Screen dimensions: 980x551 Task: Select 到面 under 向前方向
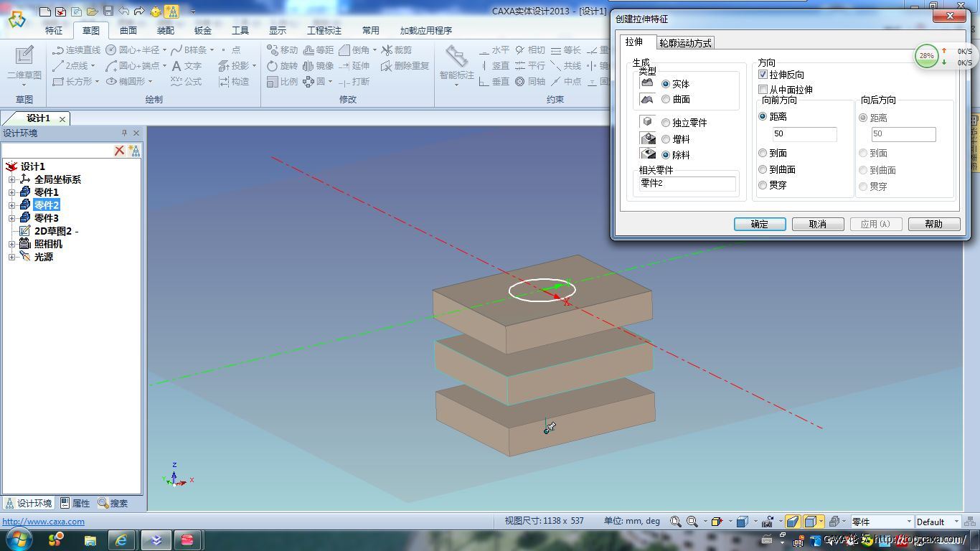coord(763,153)
